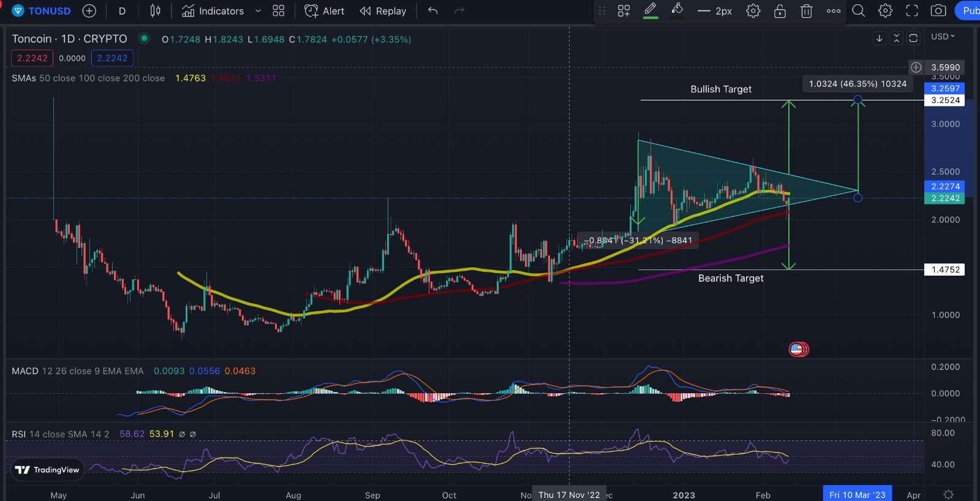Change the pencil line color swatch
This screenshot has height=501, width=980.
coord(650,11)
